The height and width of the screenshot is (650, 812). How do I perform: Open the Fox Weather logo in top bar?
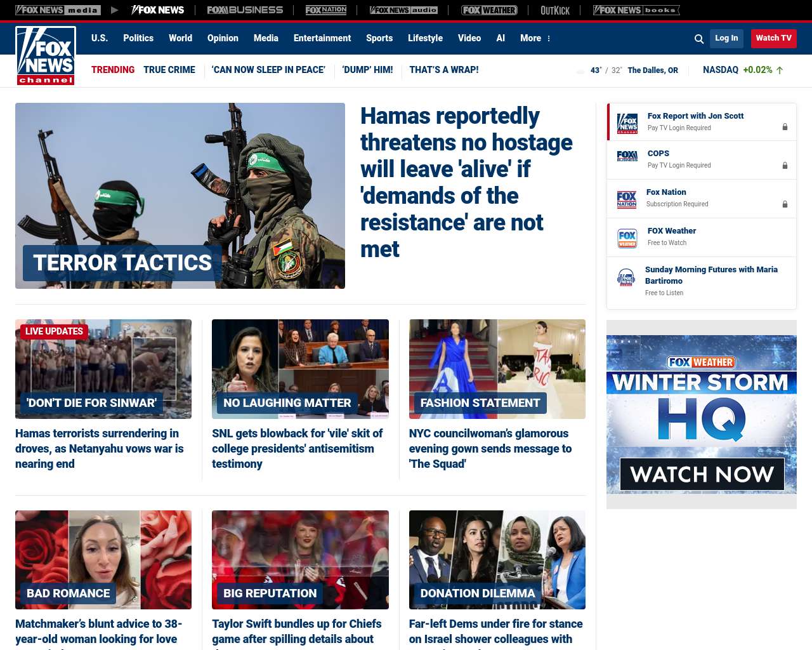click(x=489, y=10)
